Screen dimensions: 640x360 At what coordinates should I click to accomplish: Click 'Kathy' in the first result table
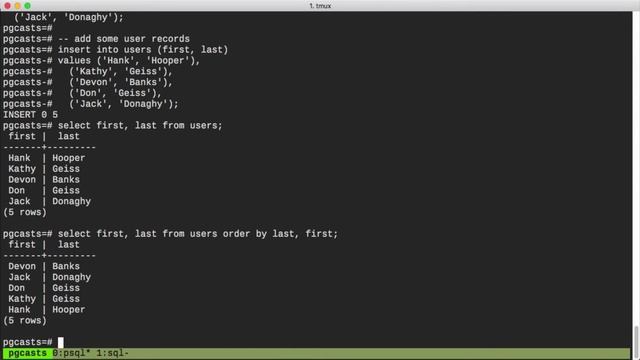pos(22,169)
